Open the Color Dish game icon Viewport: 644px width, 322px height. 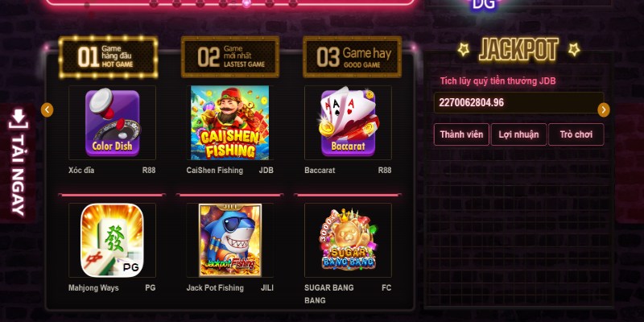(x=112, y=123)
